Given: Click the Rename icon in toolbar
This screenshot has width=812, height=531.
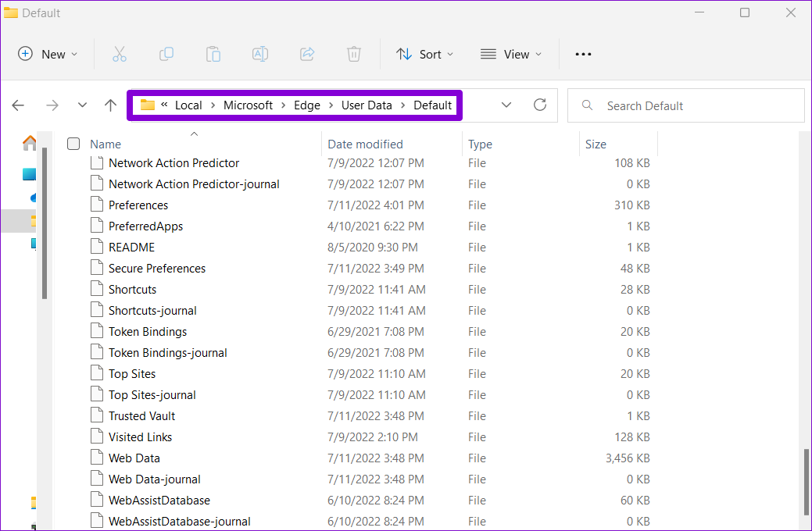Looking at the screenshot, I should (260, 54).
